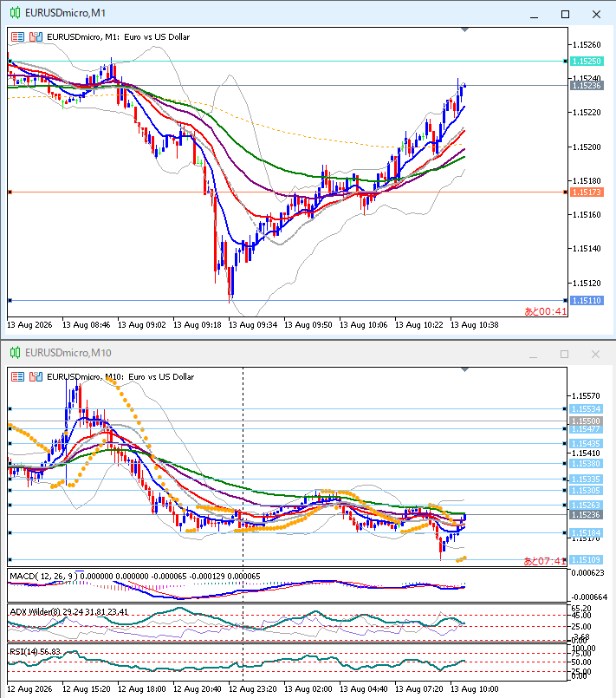616x698 pixels.
Task: Click the vertical dashed period separator line on the M10 chart
Action: 243,467
